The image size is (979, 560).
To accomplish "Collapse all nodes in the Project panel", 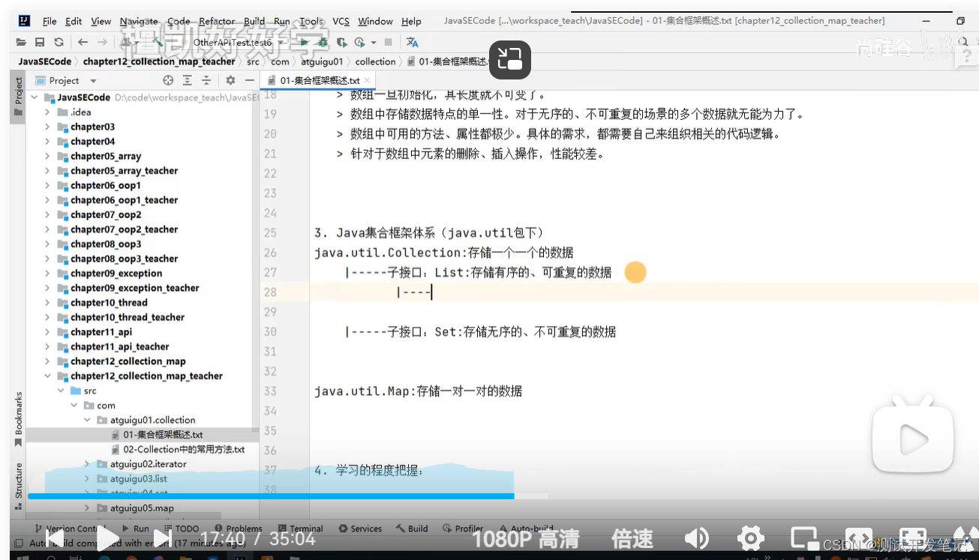I will 206,80.
